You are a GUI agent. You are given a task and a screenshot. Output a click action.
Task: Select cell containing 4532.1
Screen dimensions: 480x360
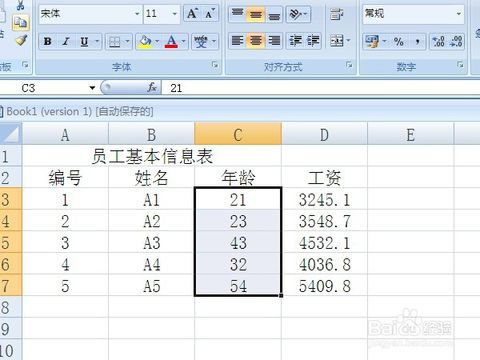tap(324, 242)
